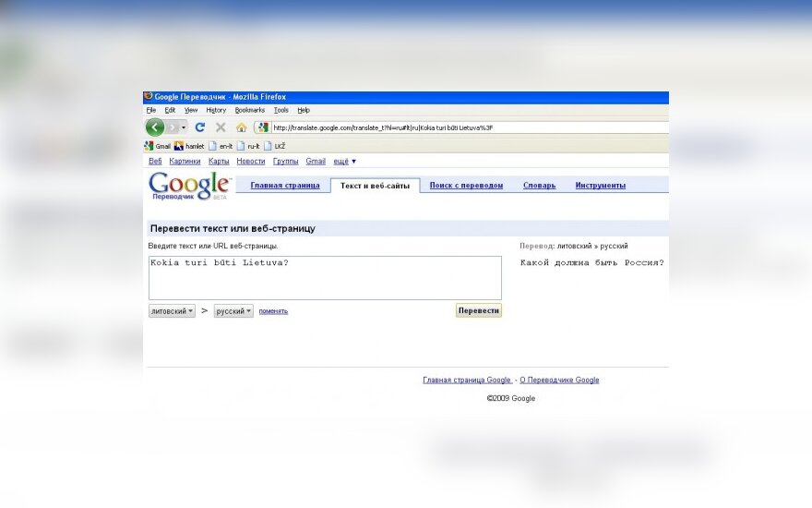Click the Google Переводчик logo
The height and width of the screenshot is (508, 812).
tap(189, 186)
